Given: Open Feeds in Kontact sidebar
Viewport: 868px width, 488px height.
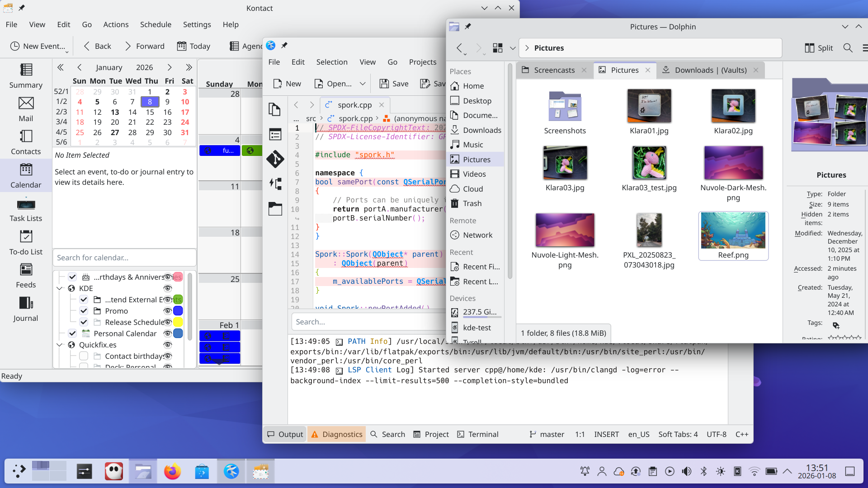Looking at the screenshot, I should pyautogui.click(x=26, y=276).
